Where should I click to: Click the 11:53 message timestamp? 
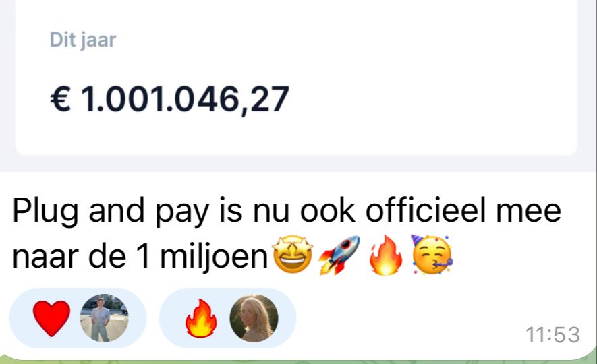(553, 335)
